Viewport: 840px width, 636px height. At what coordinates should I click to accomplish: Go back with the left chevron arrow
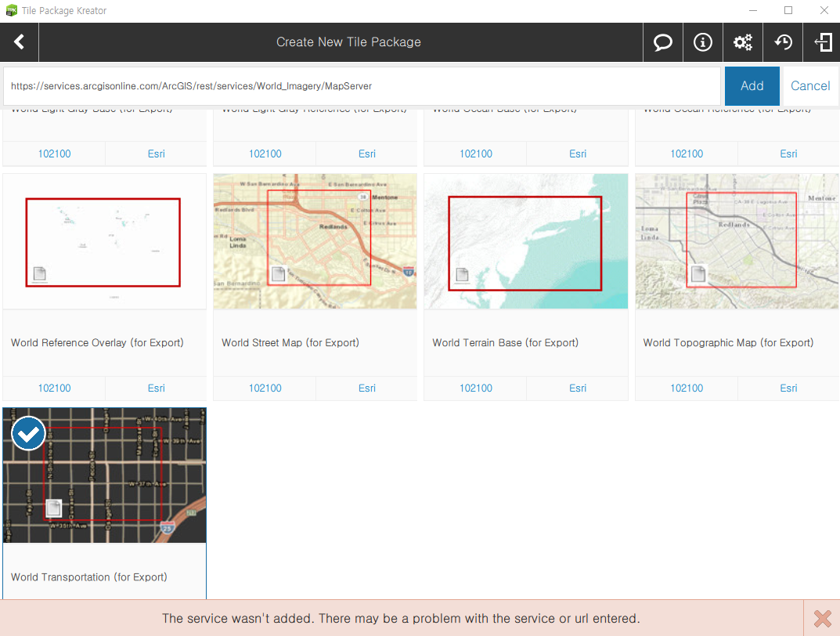click(20, 42)
